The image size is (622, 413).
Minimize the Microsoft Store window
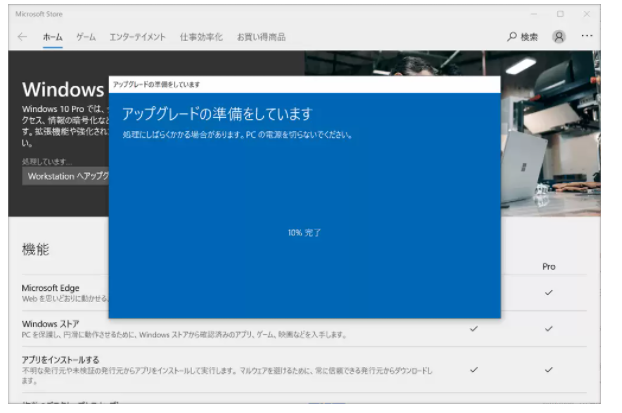[x=531, y=14]
